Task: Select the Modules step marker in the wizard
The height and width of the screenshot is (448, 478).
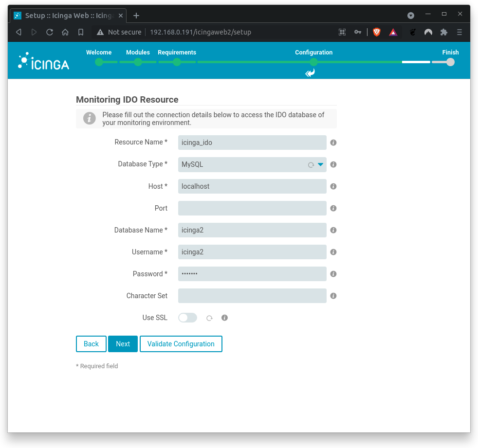Action: 138,62
